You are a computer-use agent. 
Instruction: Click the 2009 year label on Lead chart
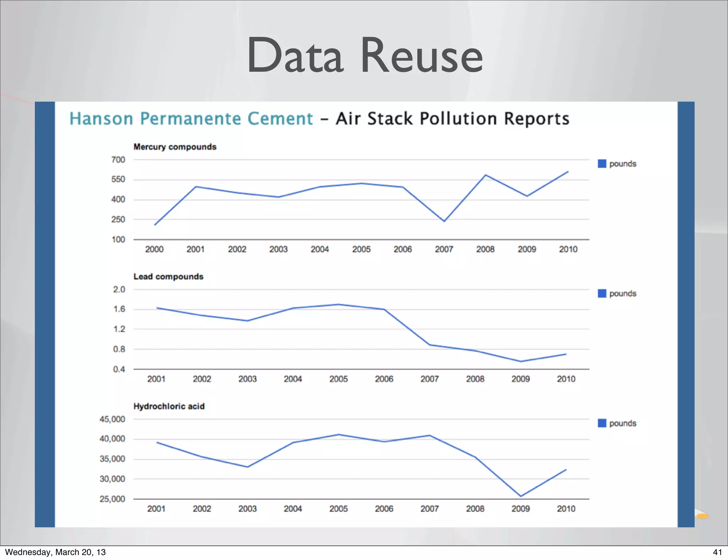tap(521, 379)
